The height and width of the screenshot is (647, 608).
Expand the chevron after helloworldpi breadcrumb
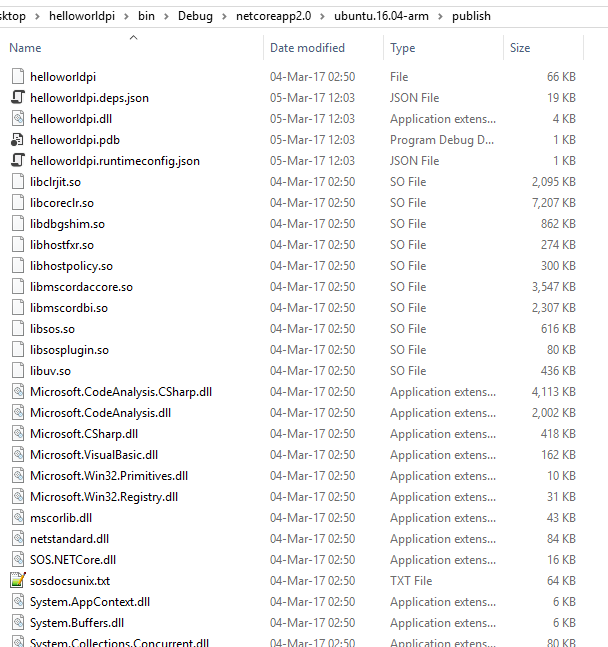pos(126,17)
